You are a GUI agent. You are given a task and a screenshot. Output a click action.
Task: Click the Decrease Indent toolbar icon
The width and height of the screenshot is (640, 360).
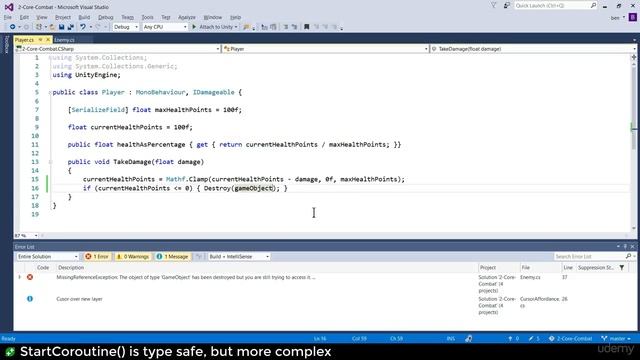click(286, 27)
